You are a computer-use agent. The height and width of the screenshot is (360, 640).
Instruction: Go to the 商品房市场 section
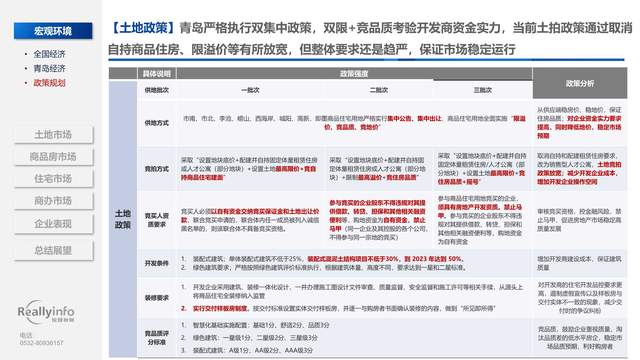53,157
